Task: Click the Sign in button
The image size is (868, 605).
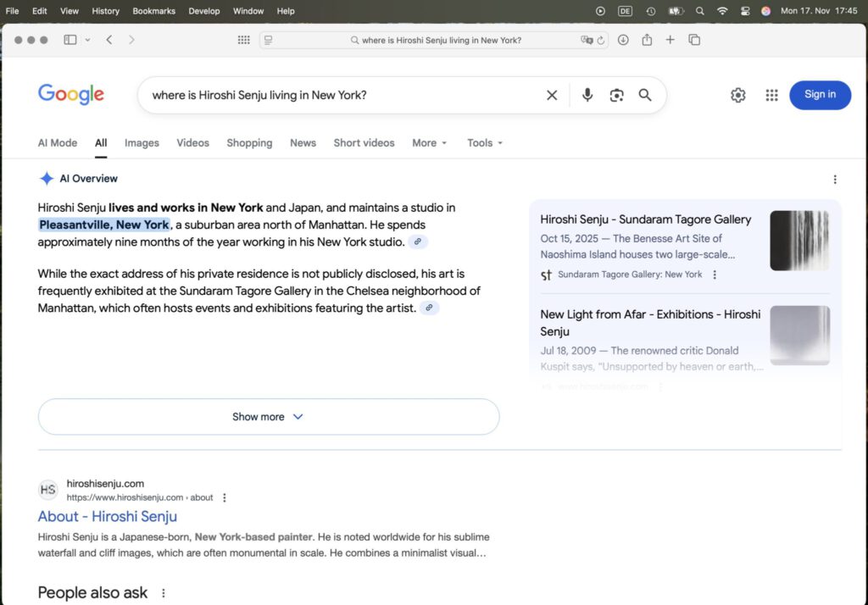Action: click(820, 95)
